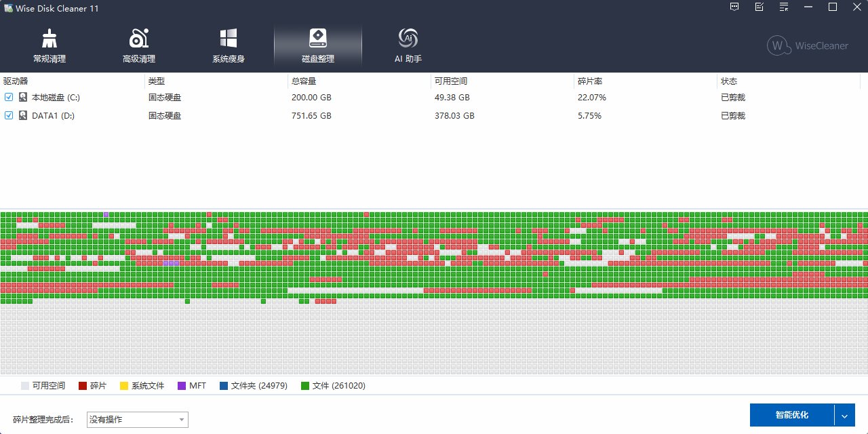Click the 可用空间 column header

click(x=451, y=81)
